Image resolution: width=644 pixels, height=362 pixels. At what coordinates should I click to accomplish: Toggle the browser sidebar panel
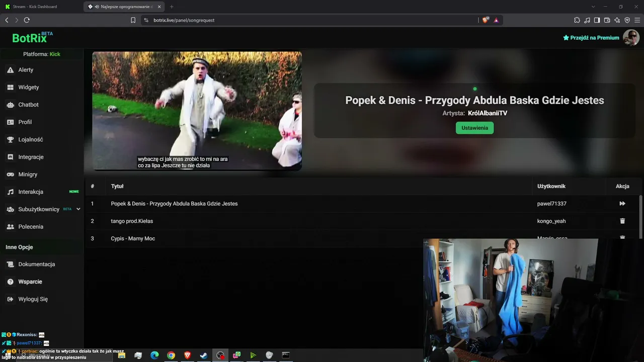pos(597,20)
